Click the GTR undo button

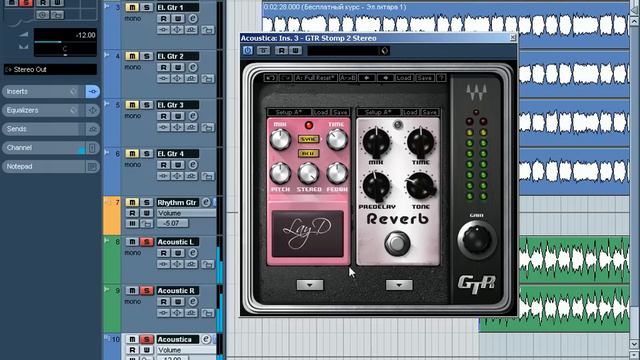tap(270, 78)
